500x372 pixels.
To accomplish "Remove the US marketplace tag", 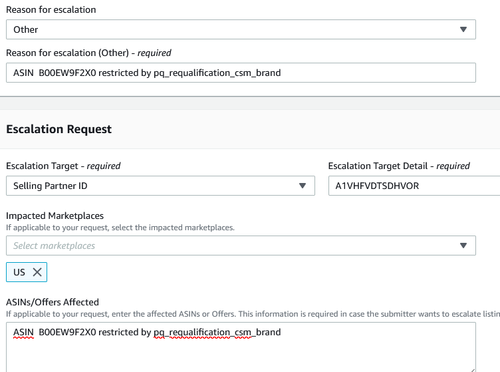I will pyautogui.click(x=37, y=272).
